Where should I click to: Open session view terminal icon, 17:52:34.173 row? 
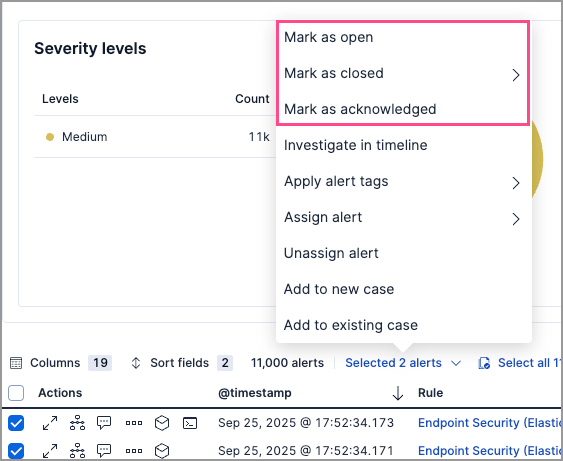(x=190, y=423)
